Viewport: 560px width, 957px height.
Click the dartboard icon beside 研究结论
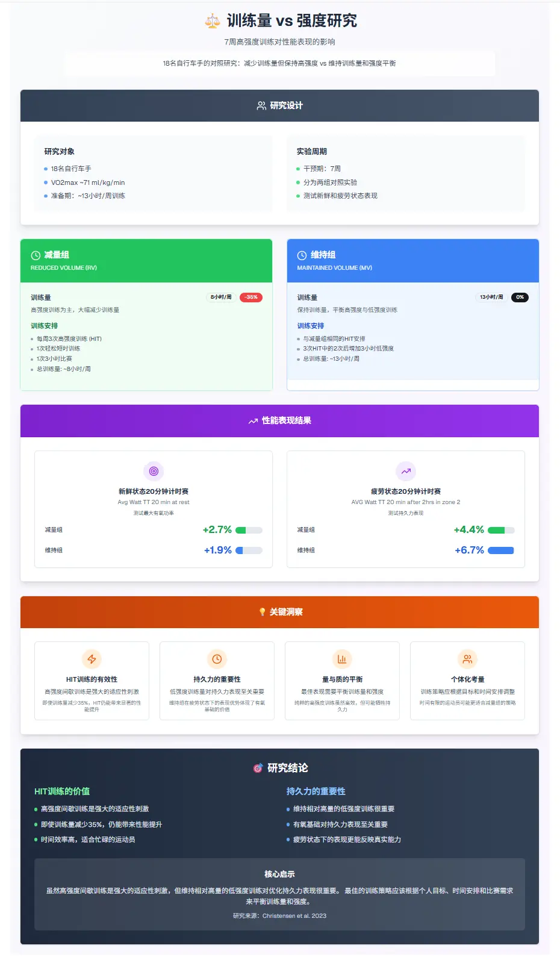(x=258, y=768)
